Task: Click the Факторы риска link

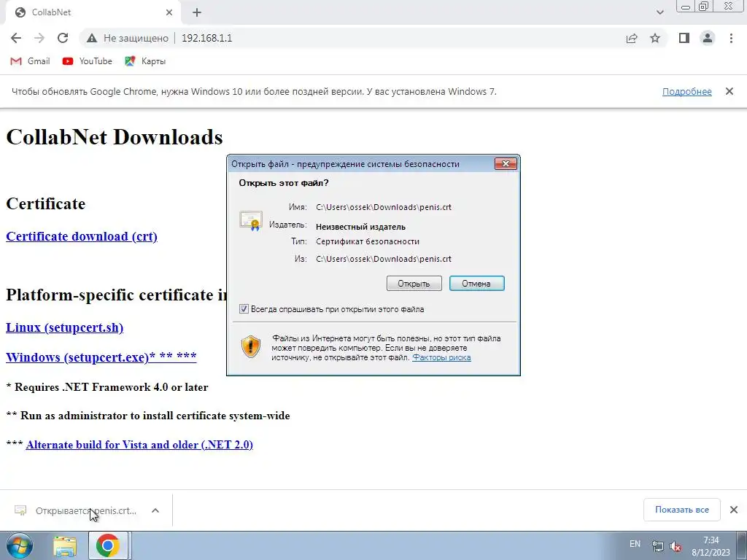Action: pos(441,357)
